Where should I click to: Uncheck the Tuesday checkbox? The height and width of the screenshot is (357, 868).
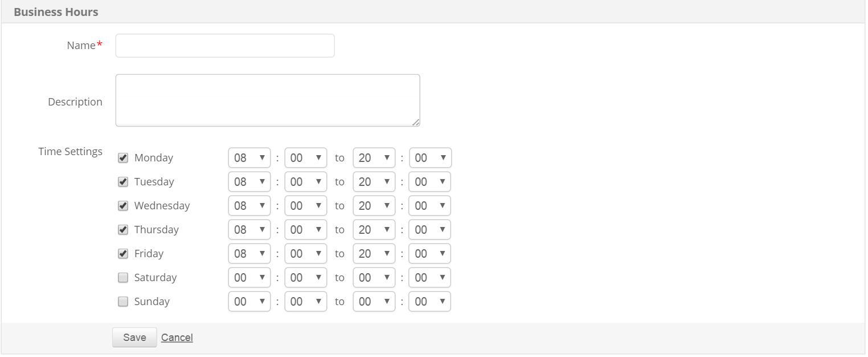tap(122, 182)
